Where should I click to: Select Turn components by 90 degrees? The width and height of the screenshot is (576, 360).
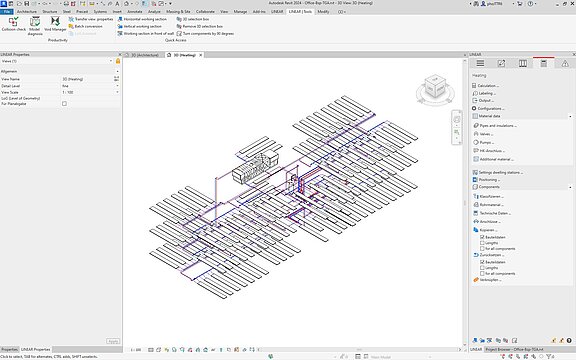coord(205,33)
